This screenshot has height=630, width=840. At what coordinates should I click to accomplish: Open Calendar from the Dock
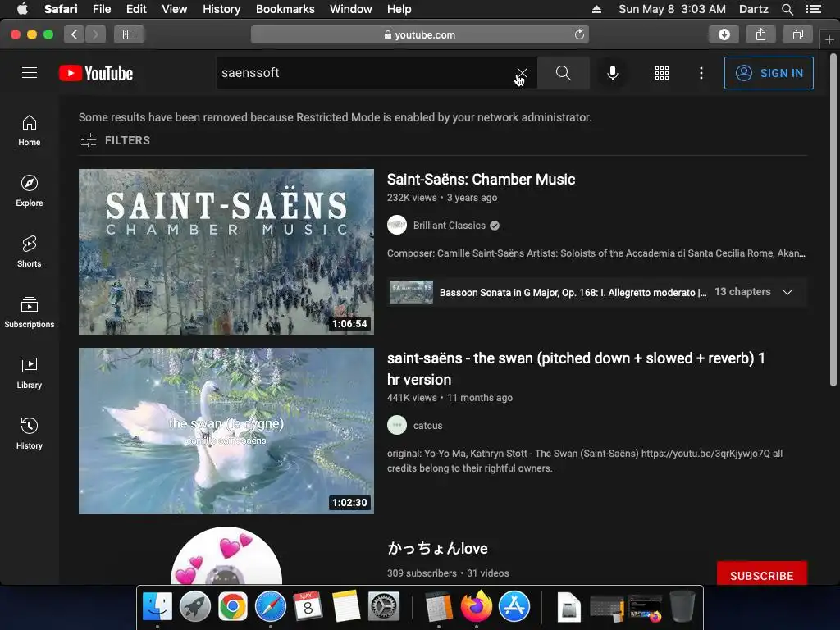tap(308, 606)
